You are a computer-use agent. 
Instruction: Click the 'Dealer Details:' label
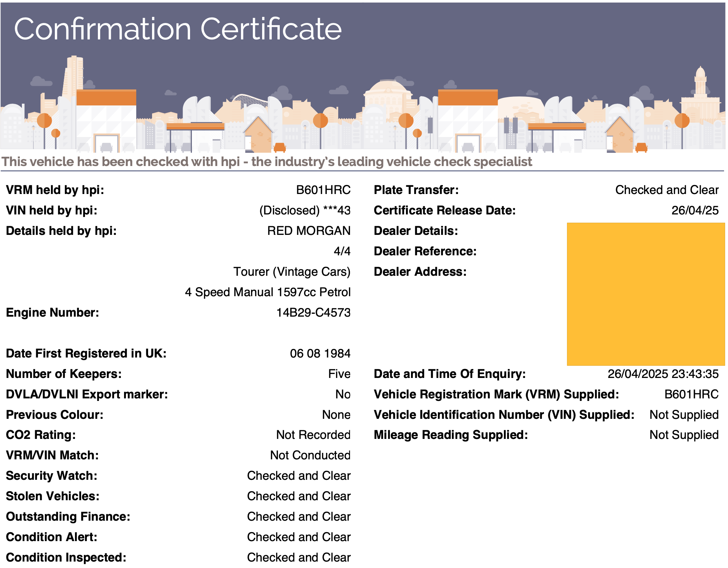click(416, 231)
